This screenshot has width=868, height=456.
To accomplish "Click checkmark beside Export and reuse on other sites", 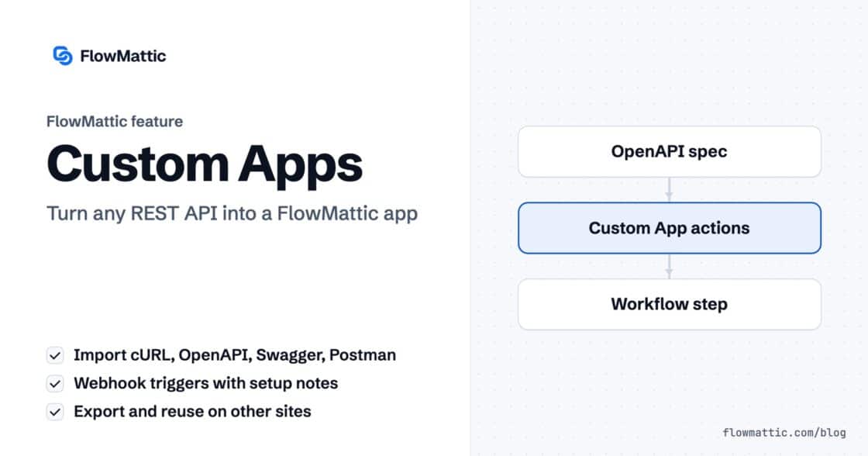I will 55,412.
